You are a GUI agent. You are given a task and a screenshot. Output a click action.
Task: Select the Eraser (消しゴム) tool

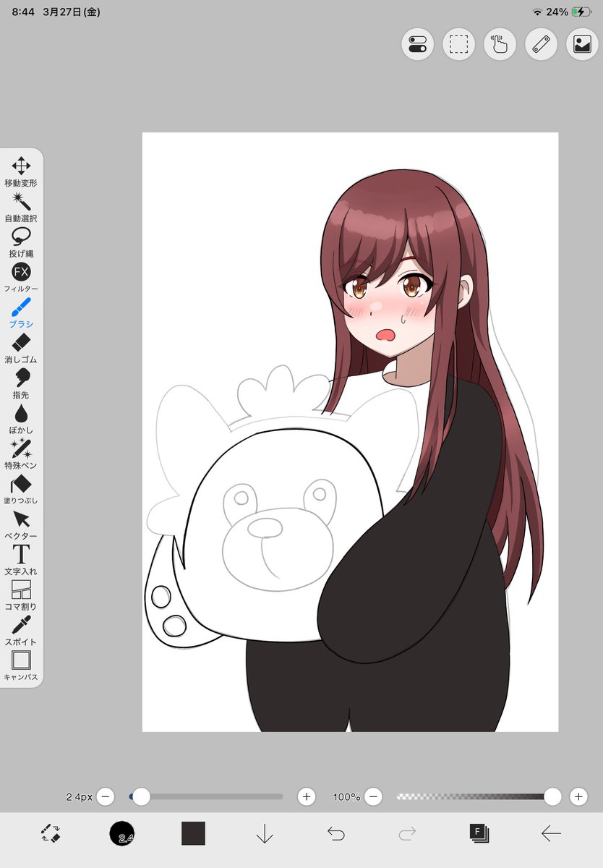21,348
